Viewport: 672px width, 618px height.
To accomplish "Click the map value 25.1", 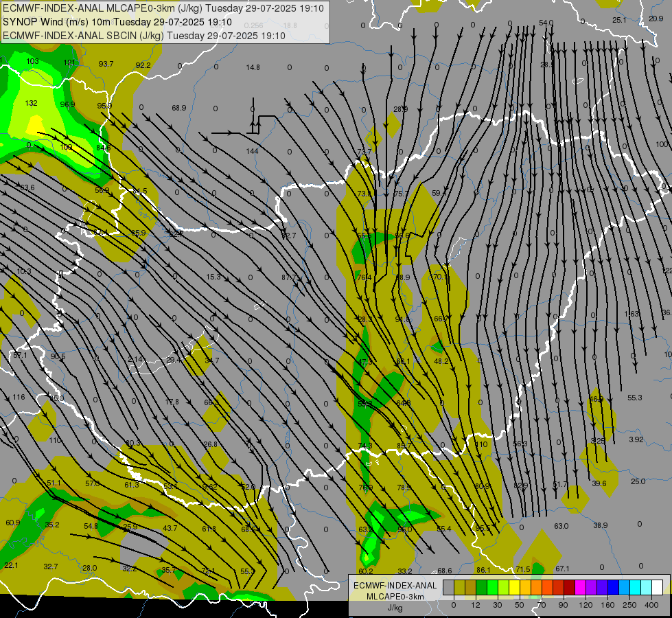I will tap(619, 20).
